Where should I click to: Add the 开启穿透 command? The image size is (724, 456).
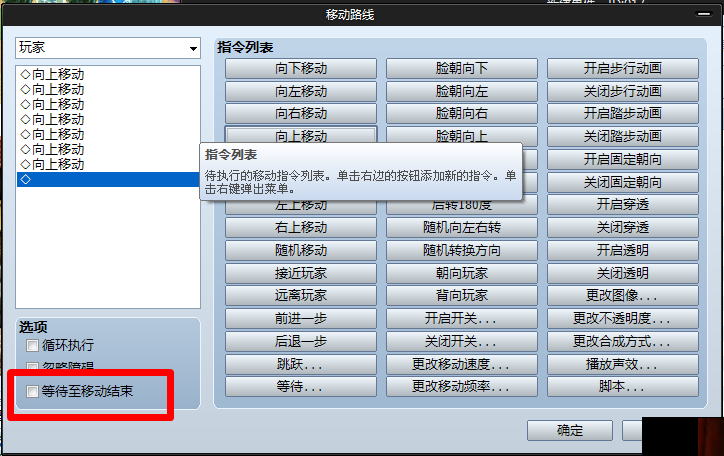(x=623, y=204)
